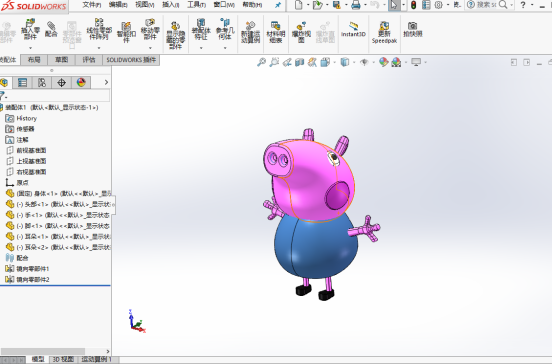Click 显示隐藏的零部件 show hidden components
This screenshot has height=364, width=552.
[175, 35]
